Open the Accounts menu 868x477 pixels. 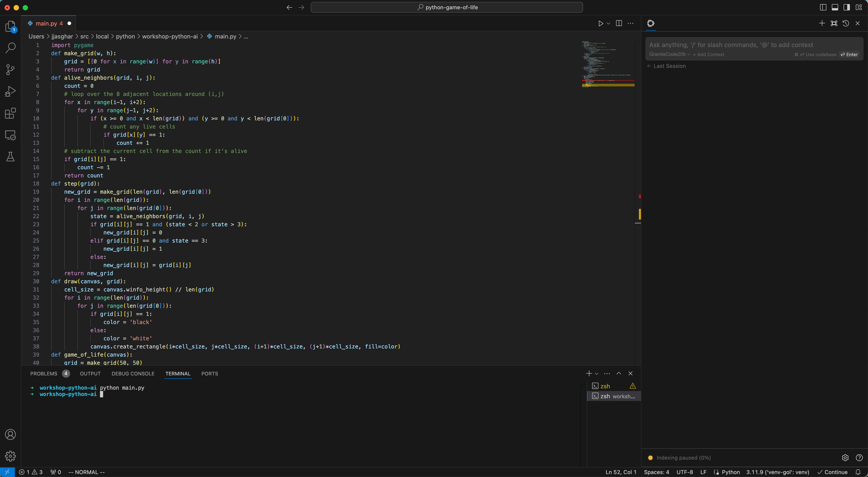[x=10, y=434]
